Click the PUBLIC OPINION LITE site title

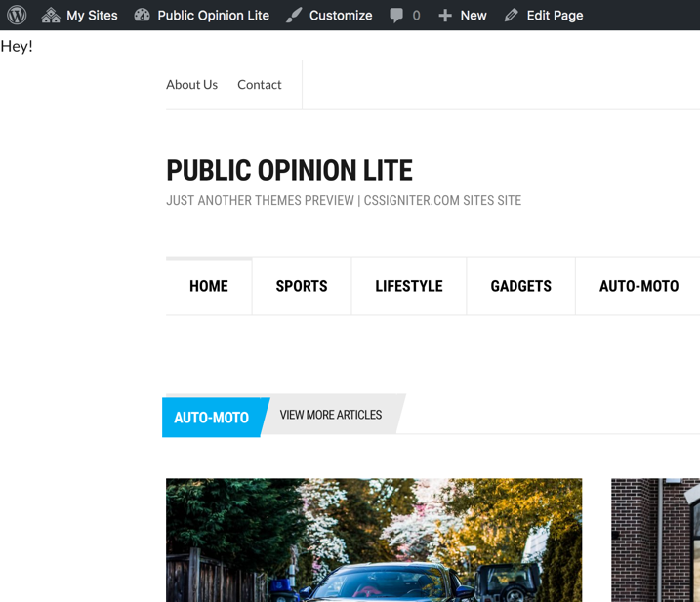click(289, 170)
